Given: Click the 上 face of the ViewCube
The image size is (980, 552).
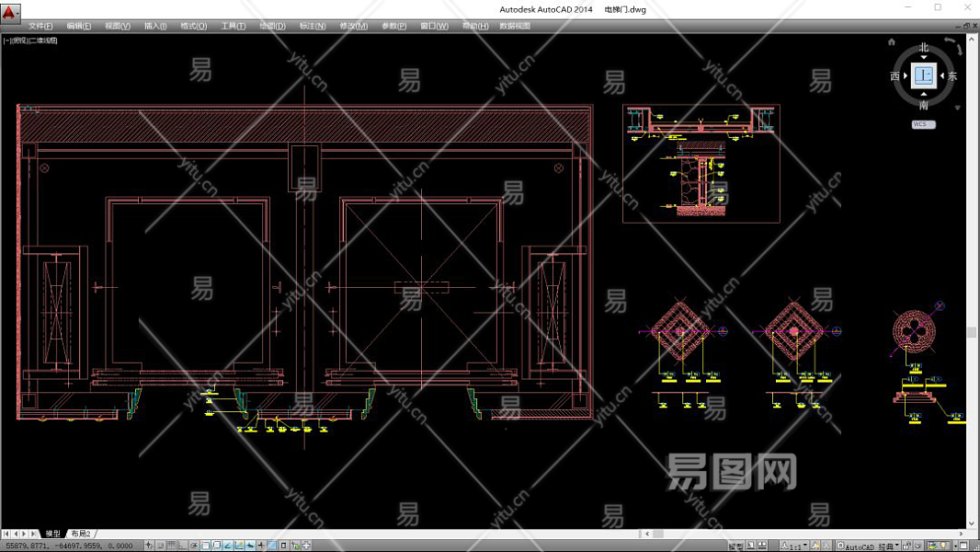Looking at the screenshot, I should pyautogui.click(x=923, y=75).
